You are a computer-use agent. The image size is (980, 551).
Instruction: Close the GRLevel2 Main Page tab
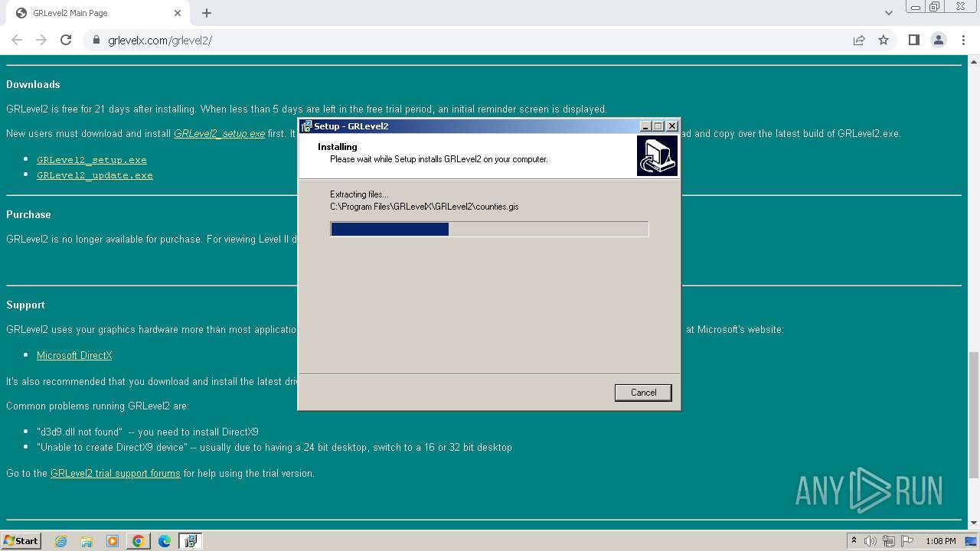coord(178,13)
